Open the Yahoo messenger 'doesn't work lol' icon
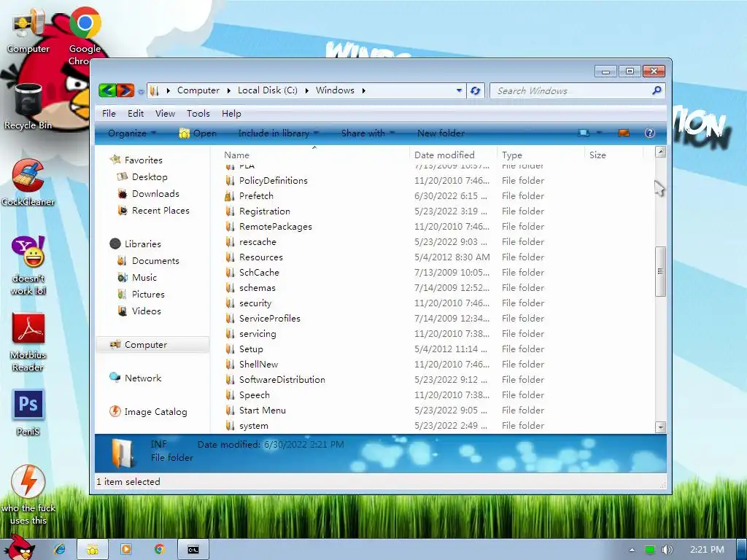This screenshot has height=560, width=747. 28,265
